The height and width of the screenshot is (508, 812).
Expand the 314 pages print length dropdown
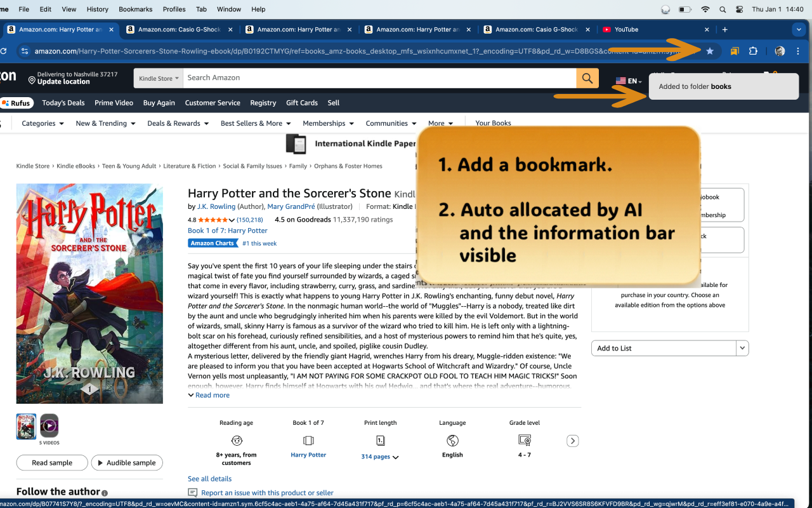pos(379,457)
